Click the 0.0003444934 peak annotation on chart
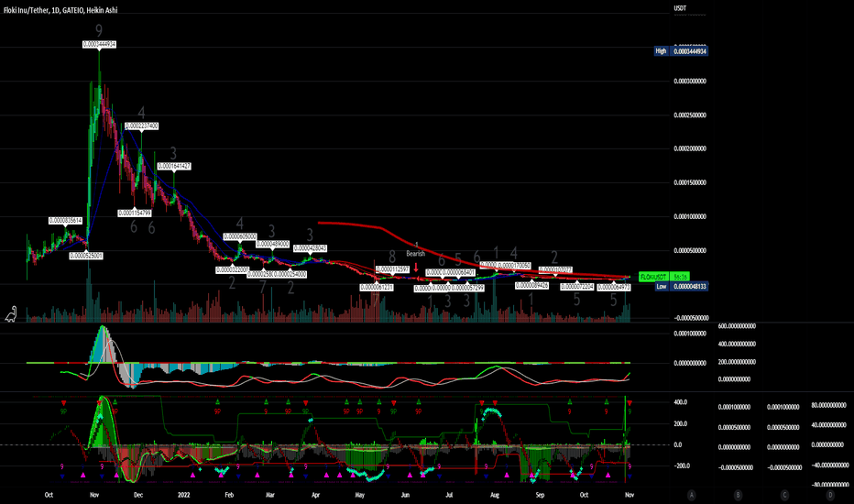The height and width of the screenshot is (504, 854). click(99, 44)
